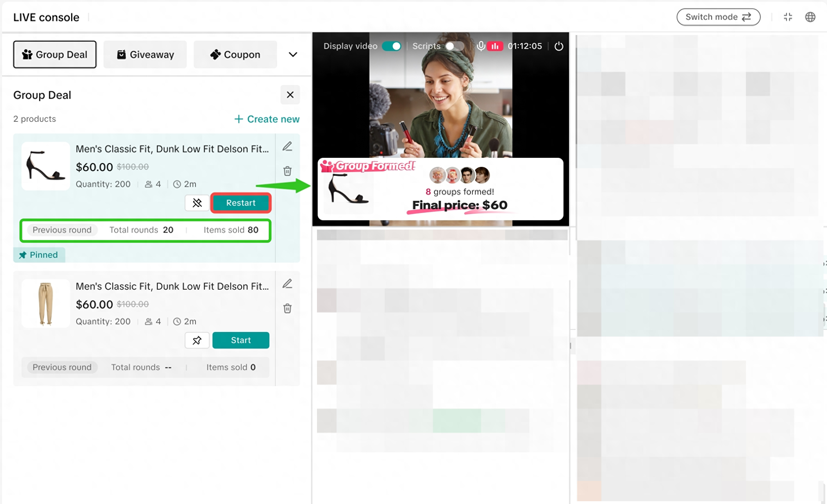This screenshot has height=504, width=827.
Task: Click 'Items sold 0' on pants deal
Action: [x=231, y=367]
